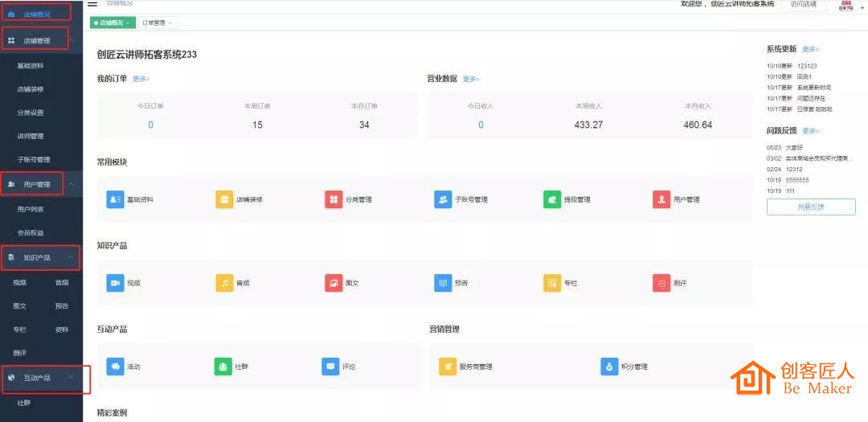This screenshot has height=422, width=868.
Task: Select 用户列表 in the sidebar
Action: point(31,210)
